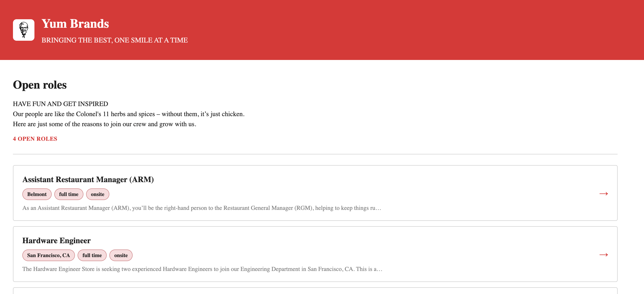Click 'HAVE FUN AND GET INSPIRED' text
This screenshot has height=294, width=644.
click(61, 104)
